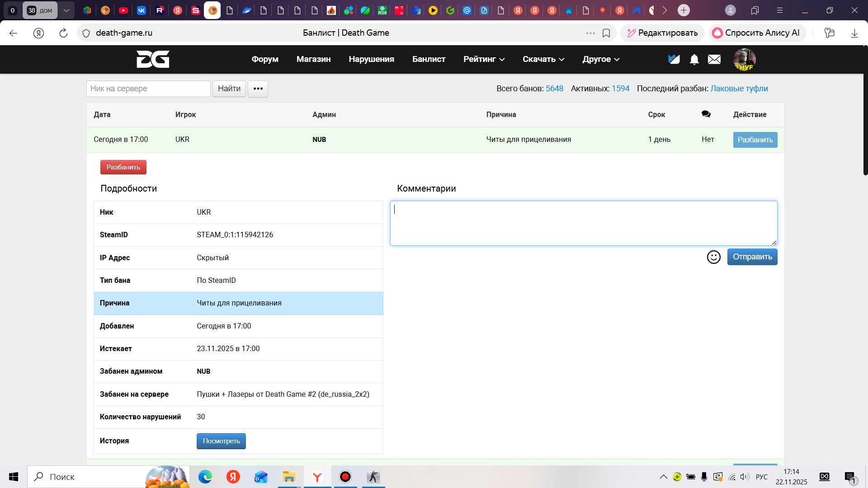Open the emoji smiley picker

coord(713,257)
